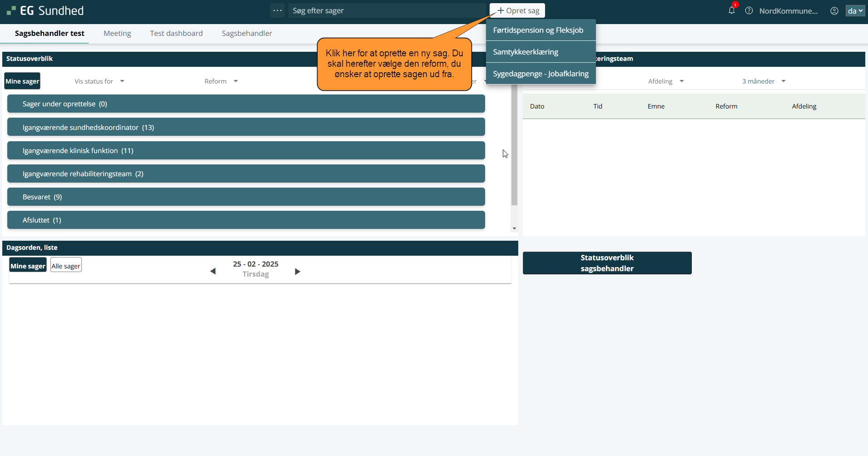Select Mine sager in Dagsorden list

[x=28, y=266]
